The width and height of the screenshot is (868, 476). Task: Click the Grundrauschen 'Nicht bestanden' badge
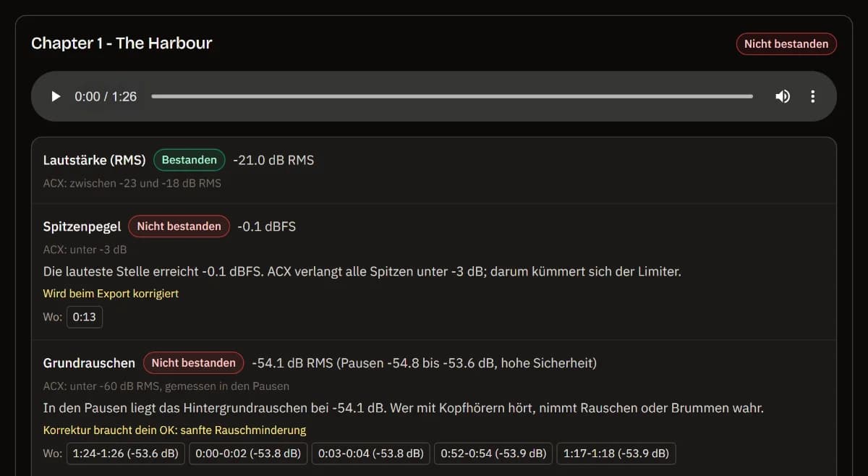click(x=193, y=362)
